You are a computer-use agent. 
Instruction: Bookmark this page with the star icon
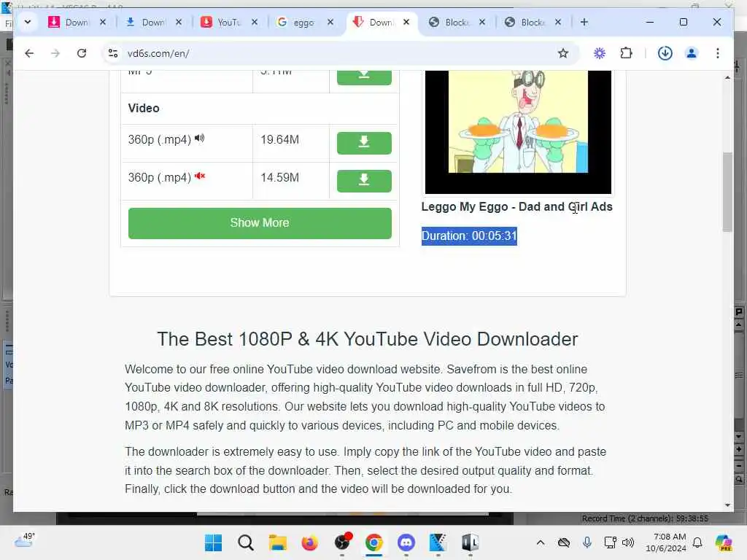(x=563, y=53)
